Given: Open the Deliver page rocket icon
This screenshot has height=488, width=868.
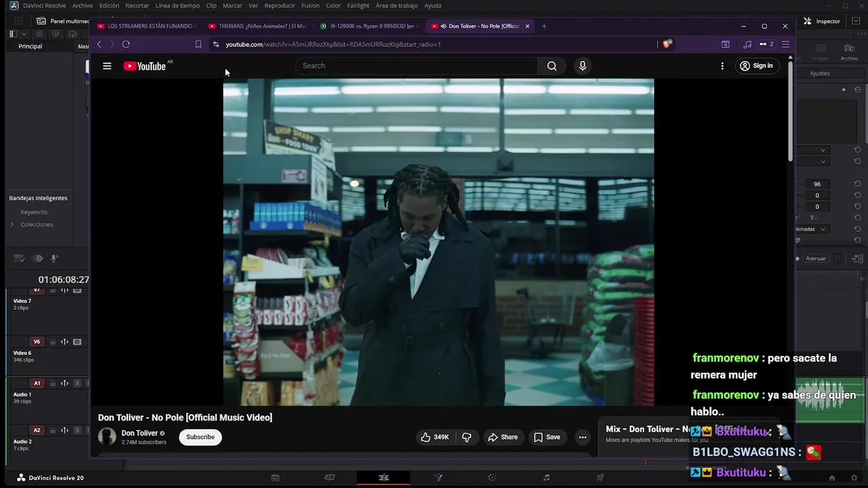Looking at the screenshot, I should click(x=600, y=478).
